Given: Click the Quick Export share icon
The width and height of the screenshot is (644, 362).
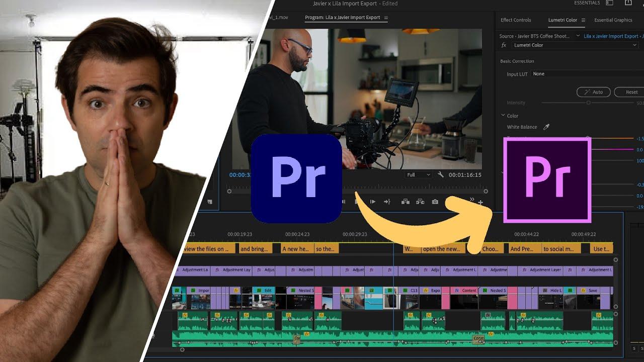Looking at the screenshot, I should point(628,3).
